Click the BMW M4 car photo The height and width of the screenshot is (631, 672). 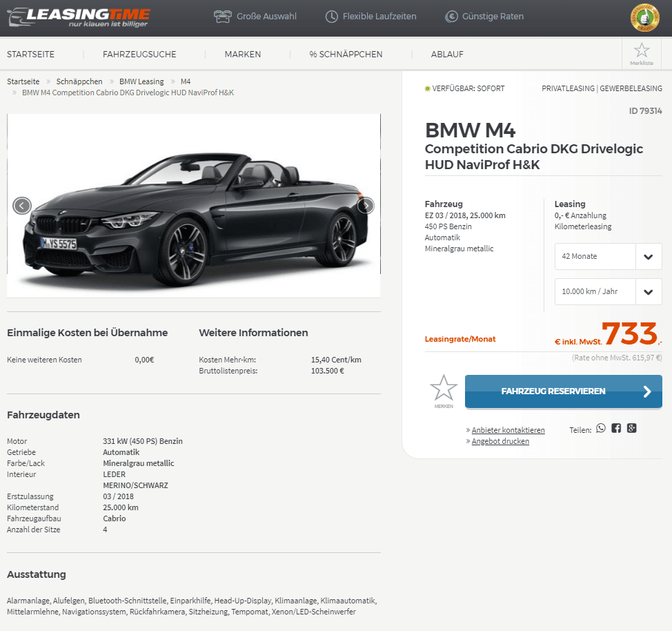click(194, 206)
